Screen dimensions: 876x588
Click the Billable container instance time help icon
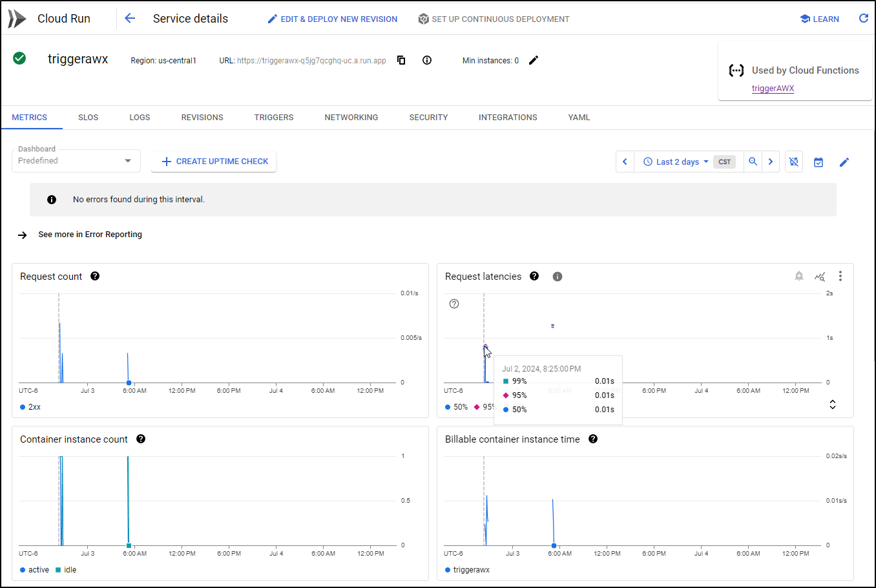pyautogui.click(x=593, y=439)
